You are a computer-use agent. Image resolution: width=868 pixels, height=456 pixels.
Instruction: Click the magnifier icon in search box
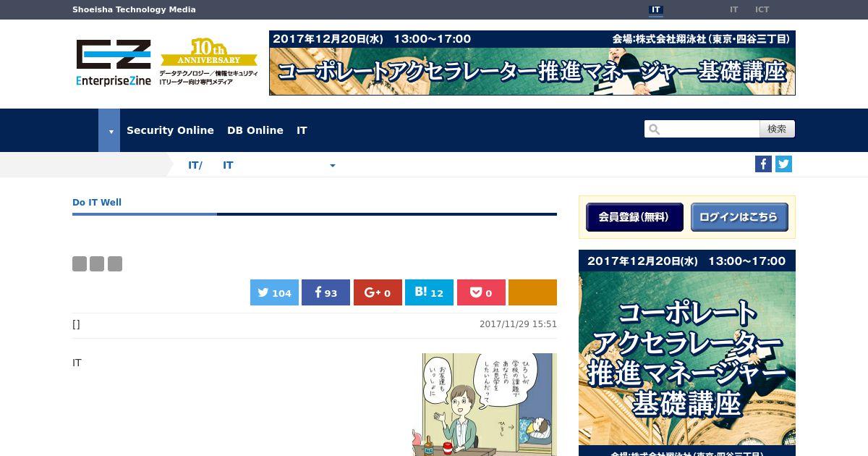655,130
